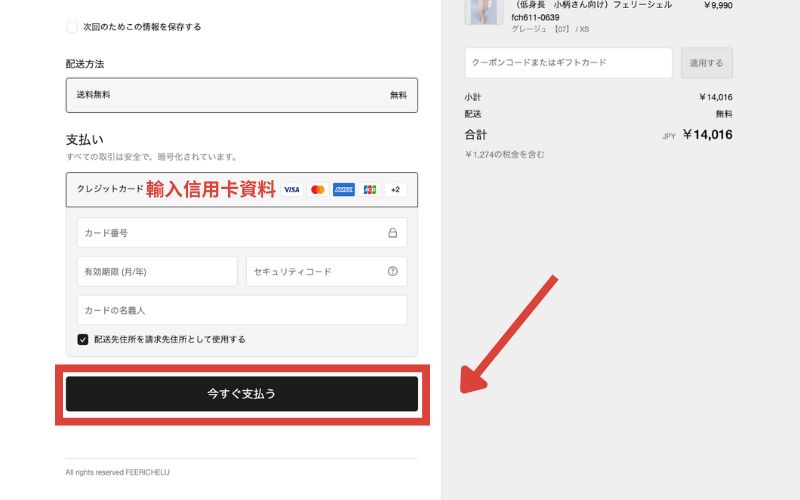Select the クレジットカード payment option header

click(110, 189)
